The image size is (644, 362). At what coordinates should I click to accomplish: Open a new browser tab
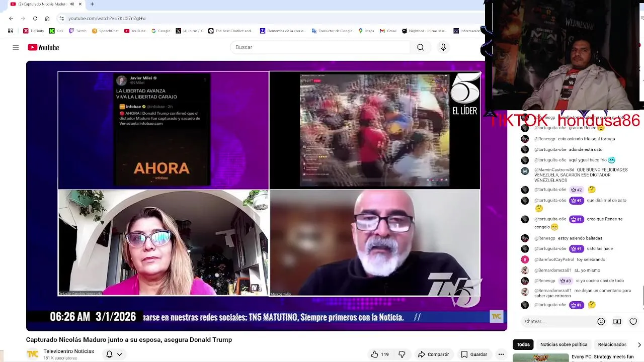coord(92,4)
